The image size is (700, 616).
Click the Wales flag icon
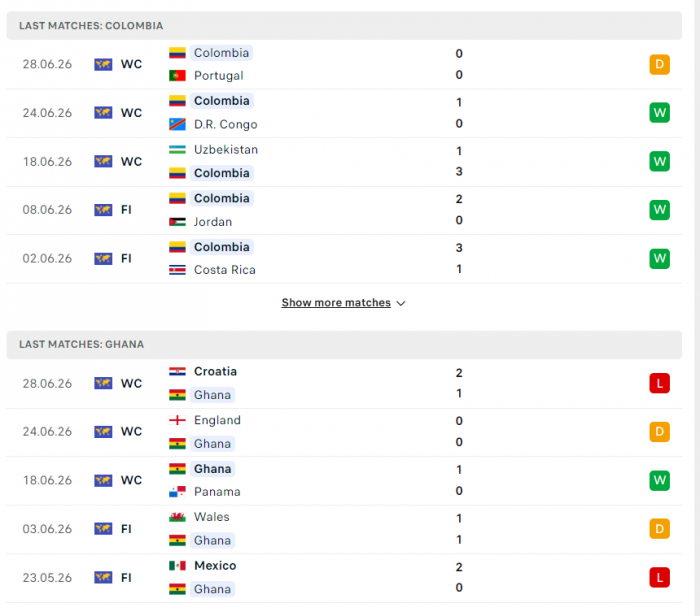point(177,517)
